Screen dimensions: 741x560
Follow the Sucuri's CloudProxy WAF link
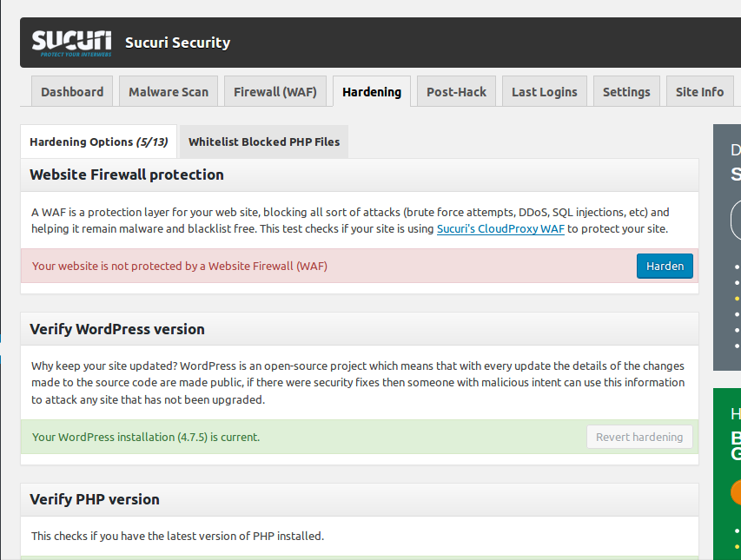point(500,229)
